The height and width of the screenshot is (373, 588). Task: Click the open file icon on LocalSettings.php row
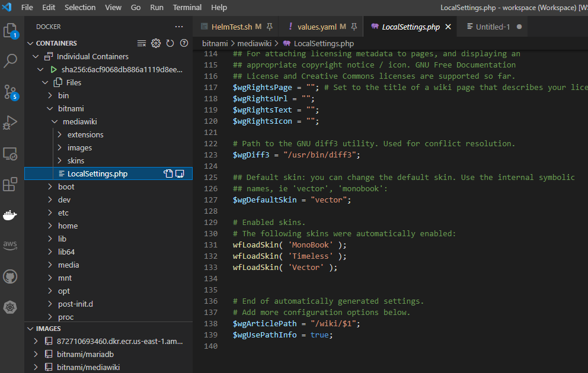(x=168, y=173)
